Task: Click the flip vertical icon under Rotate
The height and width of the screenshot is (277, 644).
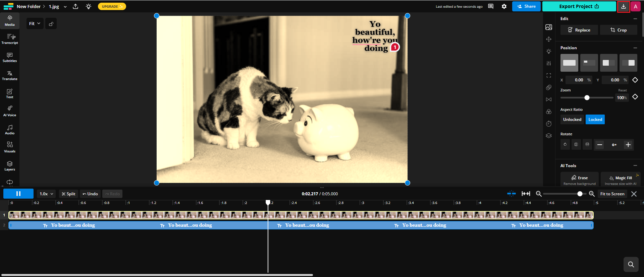Action: click(587, 145)
